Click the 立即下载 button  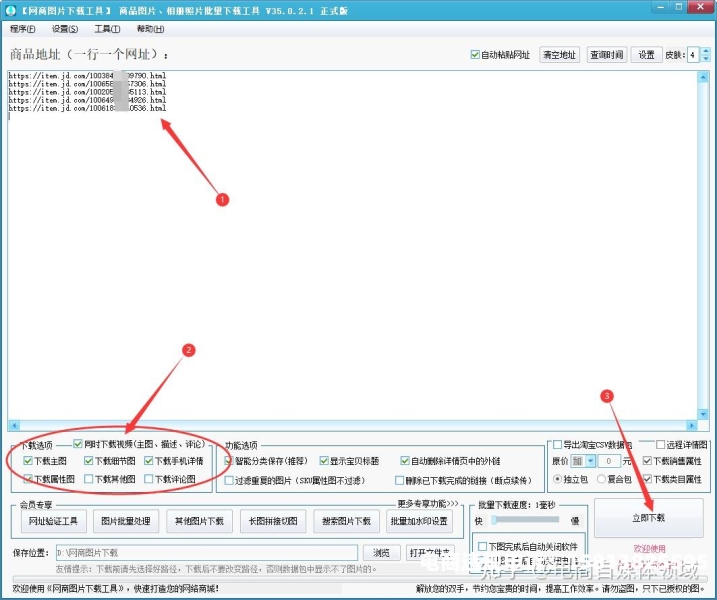648,518
